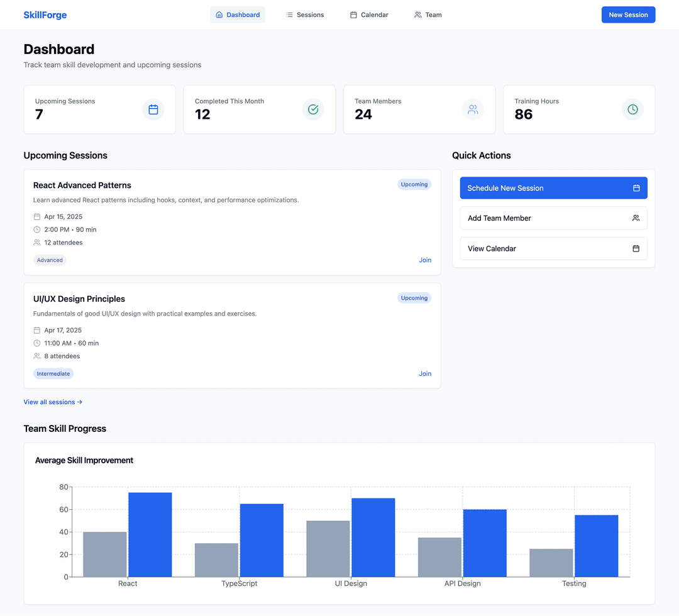Select the Advanced tag on React session

pos(50,260)
